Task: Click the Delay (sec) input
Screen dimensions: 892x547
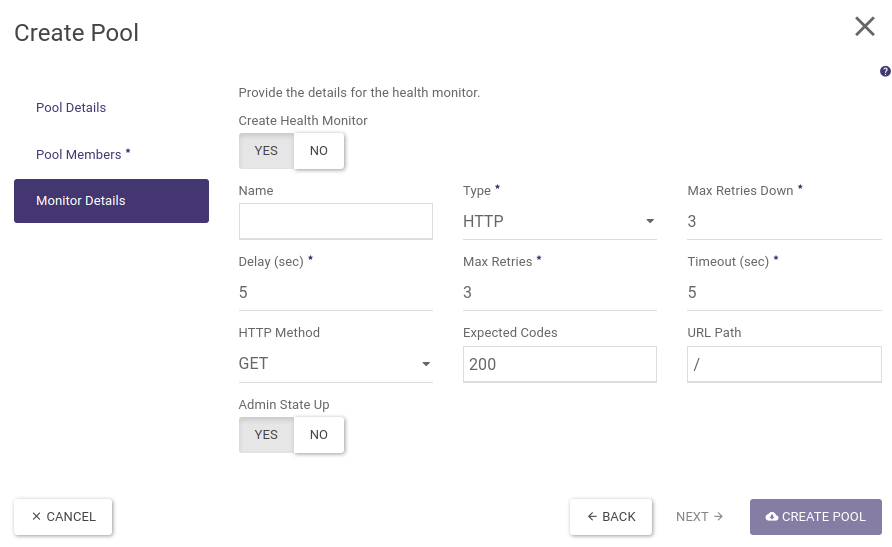Action: pyautogui.click(x=335, y=293)
